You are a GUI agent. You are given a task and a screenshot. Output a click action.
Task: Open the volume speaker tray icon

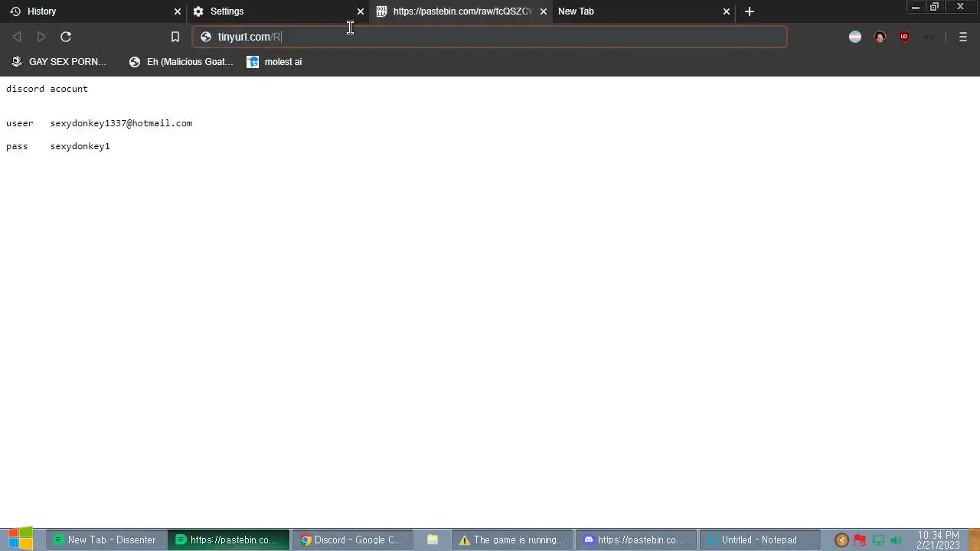coord(896,540)
